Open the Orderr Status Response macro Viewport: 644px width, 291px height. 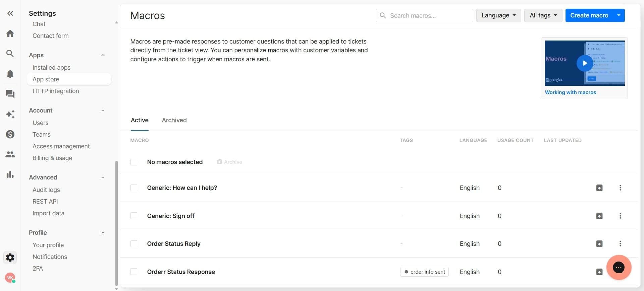(x=181, y=272)
